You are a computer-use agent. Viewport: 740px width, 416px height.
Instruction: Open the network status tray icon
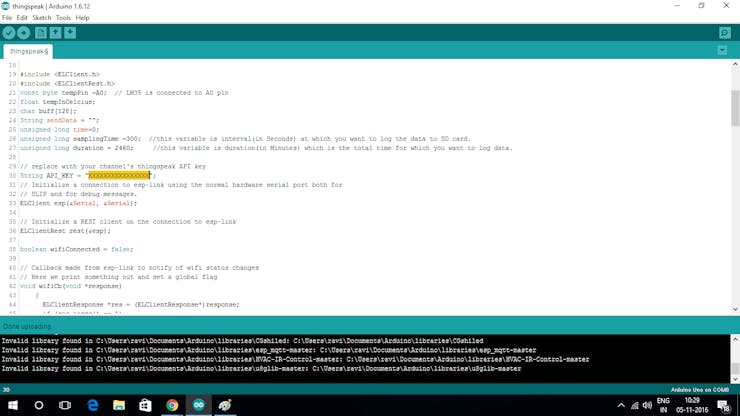[x=635, y=405]
